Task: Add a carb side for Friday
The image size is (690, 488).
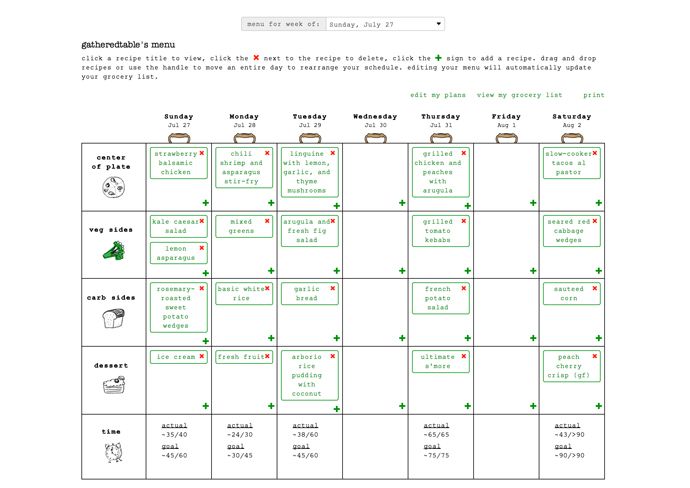Action: [x=533, y=338]
